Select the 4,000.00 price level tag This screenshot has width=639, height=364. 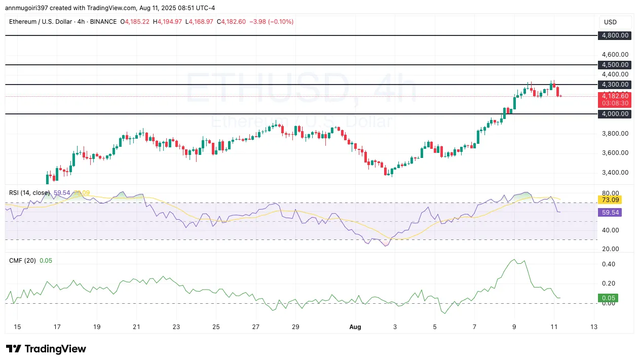615,114
